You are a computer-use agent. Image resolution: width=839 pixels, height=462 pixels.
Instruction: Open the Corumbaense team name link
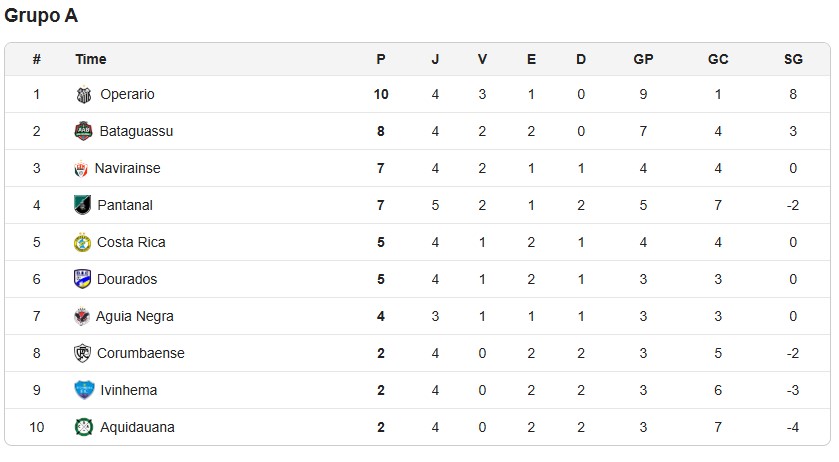point(142,353)
